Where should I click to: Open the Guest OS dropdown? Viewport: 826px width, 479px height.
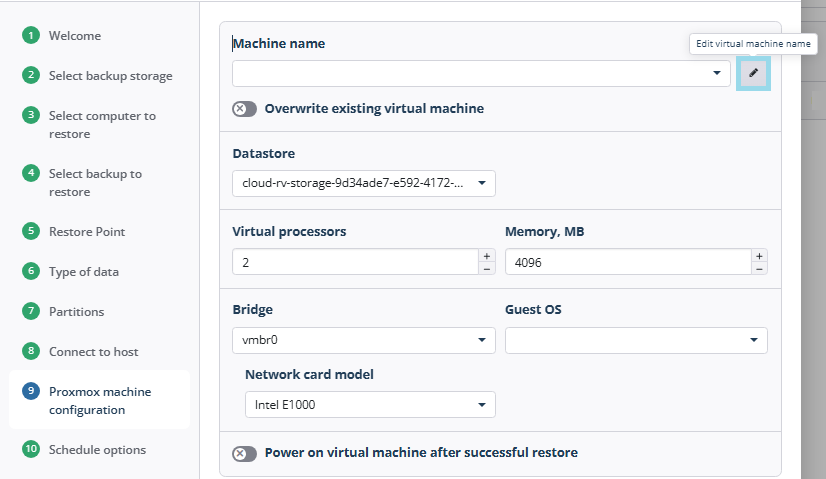point(636,340)
